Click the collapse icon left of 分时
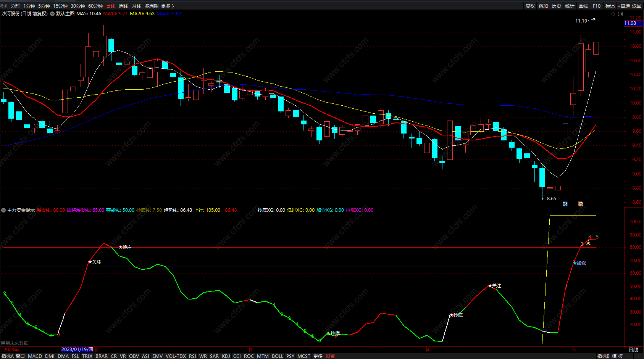Screen dimensions: 644x359 4,6
